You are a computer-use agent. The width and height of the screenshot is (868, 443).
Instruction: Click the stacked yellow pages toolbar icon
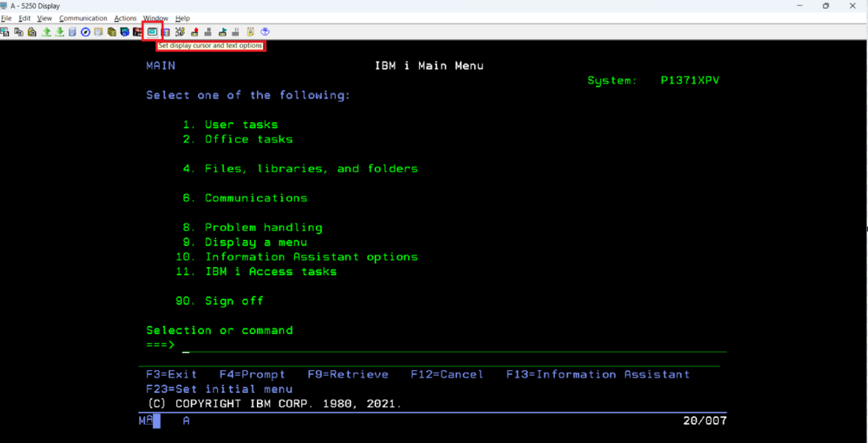(113, 32)
